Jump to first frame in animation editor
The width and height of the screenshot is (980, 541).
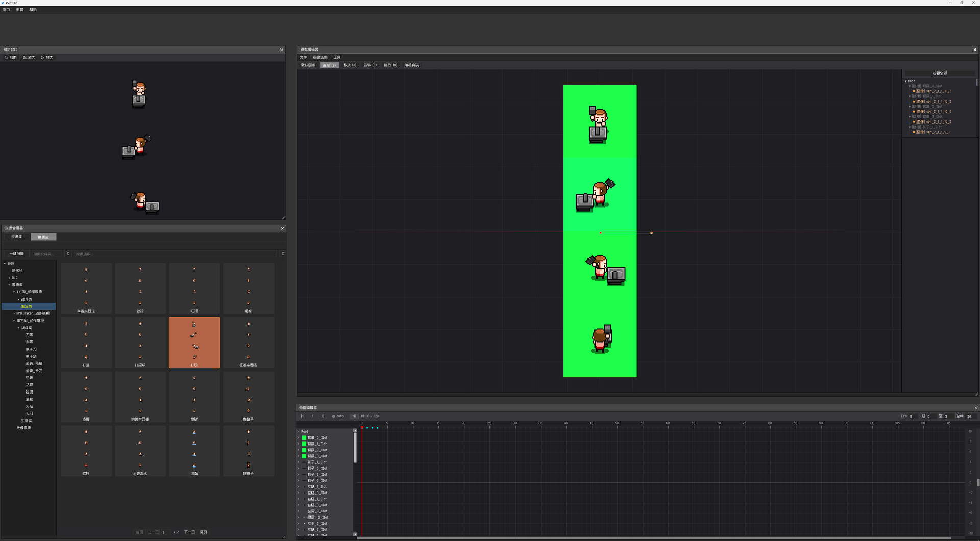point(302,416)
